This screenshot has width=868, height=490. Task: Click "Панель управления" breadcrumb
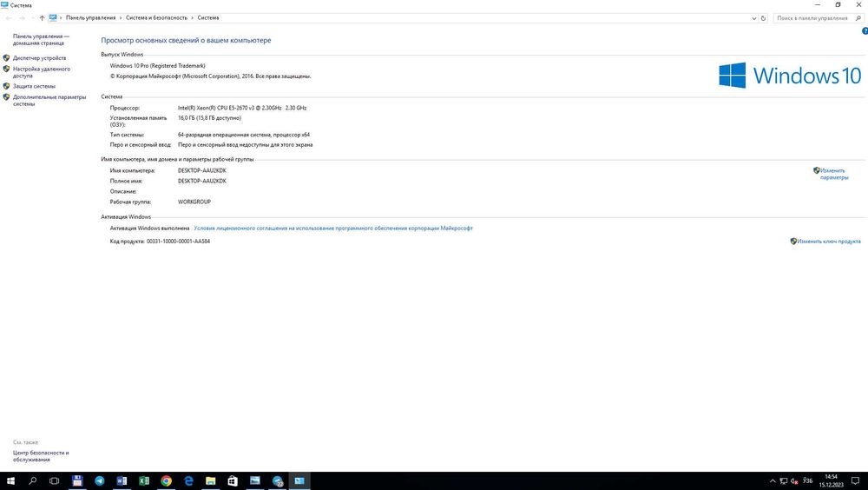click(x=91, y=17)
